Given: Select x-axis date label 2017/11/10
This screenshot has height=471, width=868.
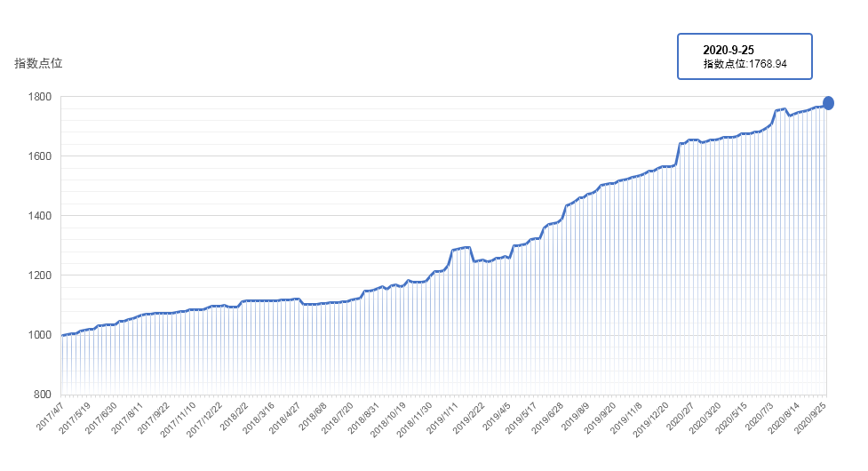Looking at the screenshot, I should pyautogui.click(x=179, y=419).
